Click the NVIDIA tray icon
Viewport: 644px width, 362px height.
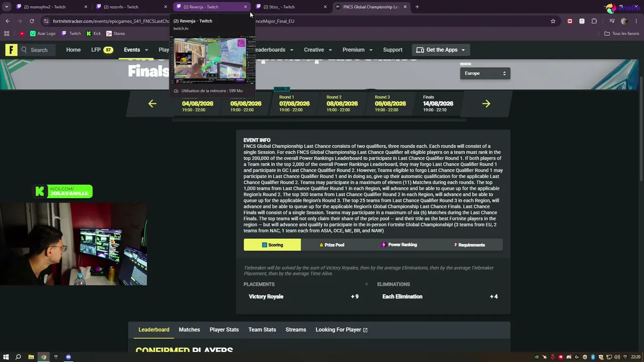pyautogui.click(x=536, y=357)
